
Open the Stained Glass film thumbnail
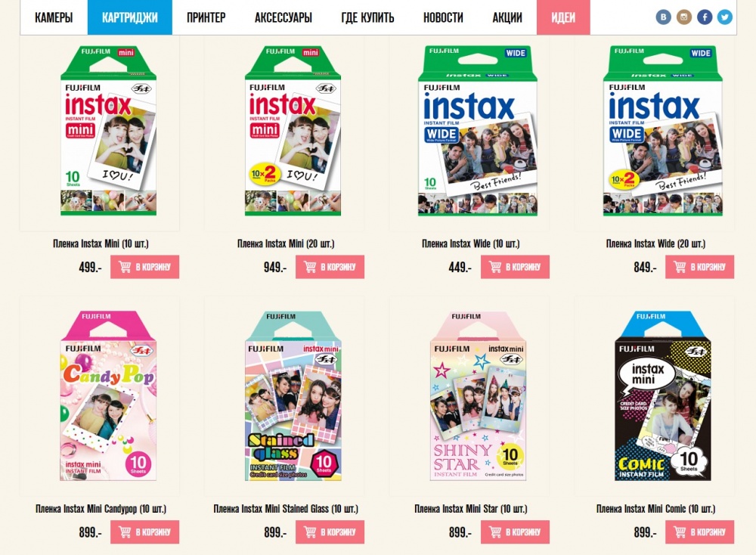pyautogui.click(x=293, y=396)
